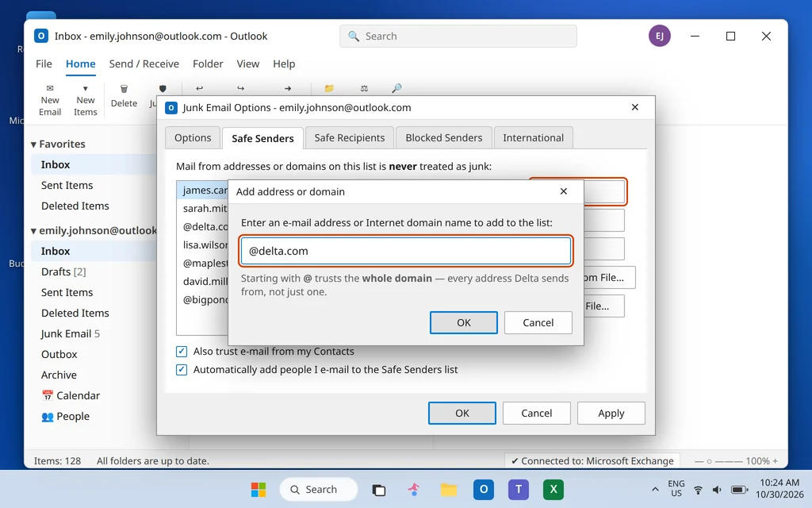
Task: Click the magnifying glass icon in ribbon
Action: pyautogui.click(x=396, y=88)
